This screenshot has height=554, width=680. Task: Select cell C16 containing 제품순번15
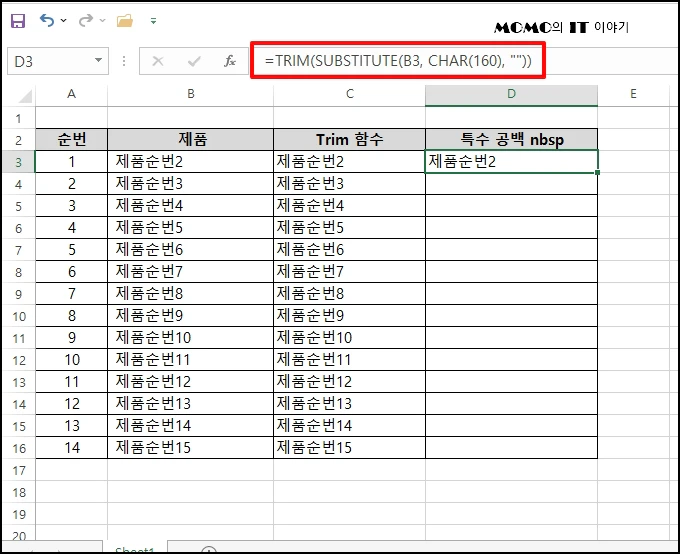(350, 448)
